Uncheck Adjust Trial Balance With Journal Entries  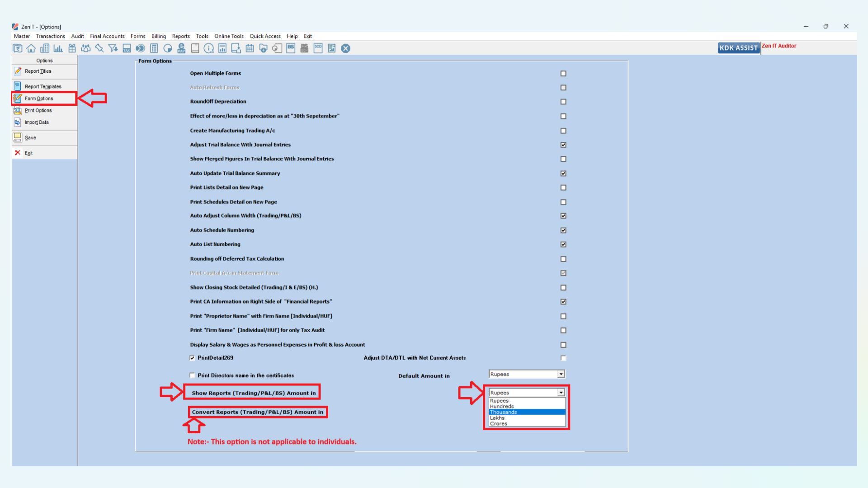[563, 145]
